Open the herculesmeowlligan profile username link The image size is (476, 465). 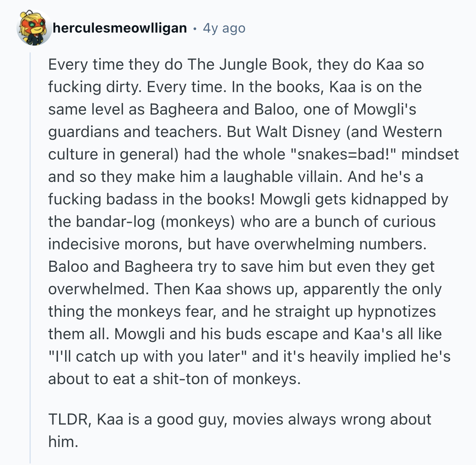[x=120, y=28]
